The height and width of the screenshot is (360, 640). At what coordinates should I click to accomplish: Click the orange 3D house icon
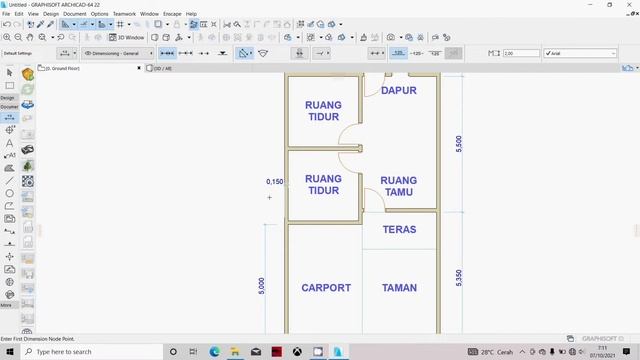click(28, 74)
